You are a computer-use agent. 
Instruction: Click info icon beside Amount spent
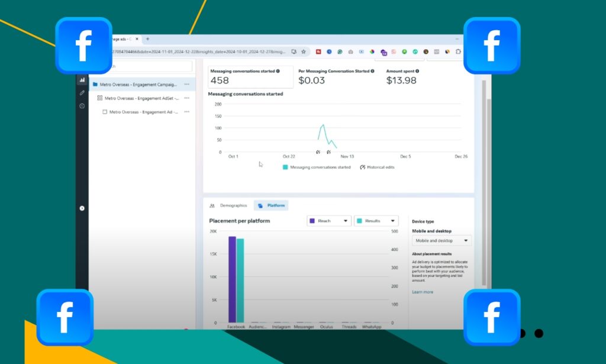click(415, 71)
